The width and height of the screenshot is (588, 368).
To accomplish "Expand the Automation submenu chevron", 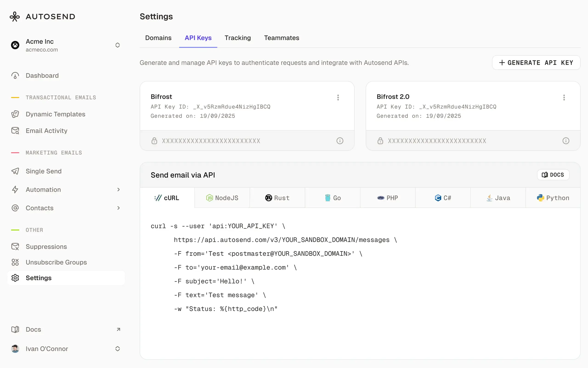I will pos(118,190).
